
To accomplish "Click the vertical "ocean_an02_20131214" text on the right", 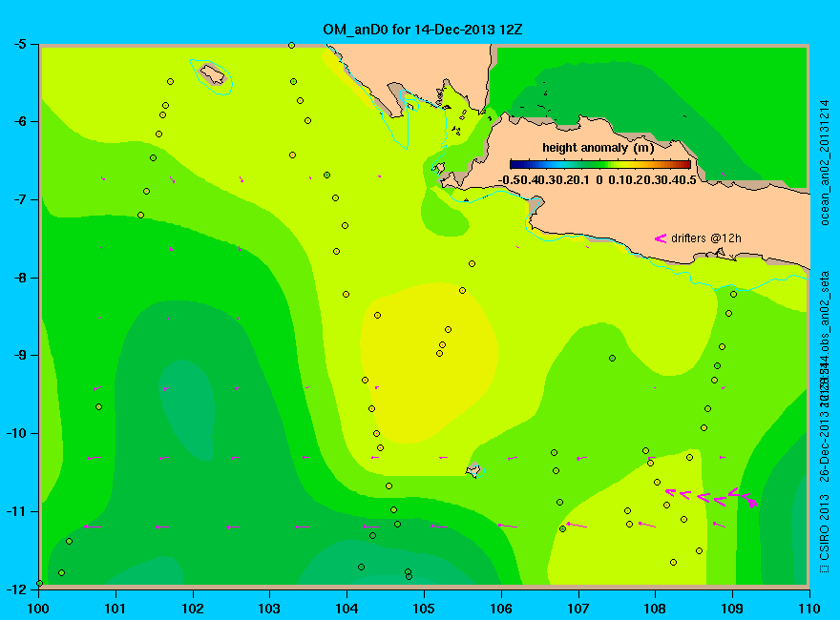I will (825, 163).
